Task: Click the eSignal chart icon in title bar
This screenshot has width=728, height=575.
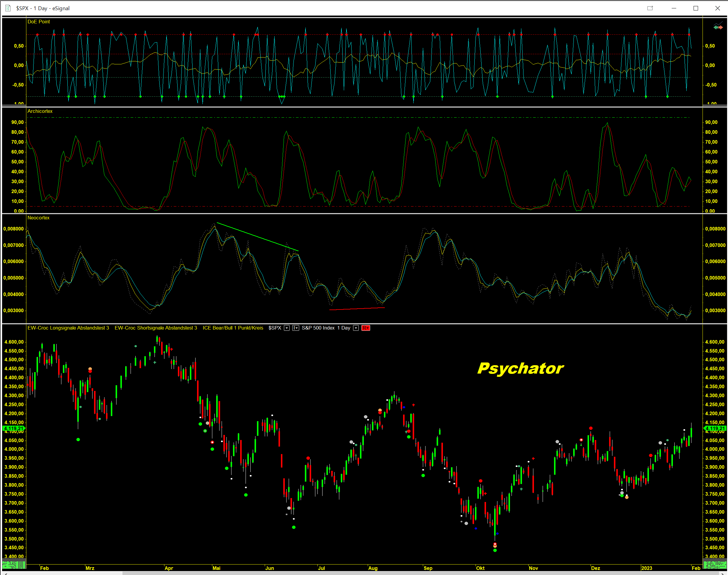Action: pyautogui.click(x=8, y=8)
